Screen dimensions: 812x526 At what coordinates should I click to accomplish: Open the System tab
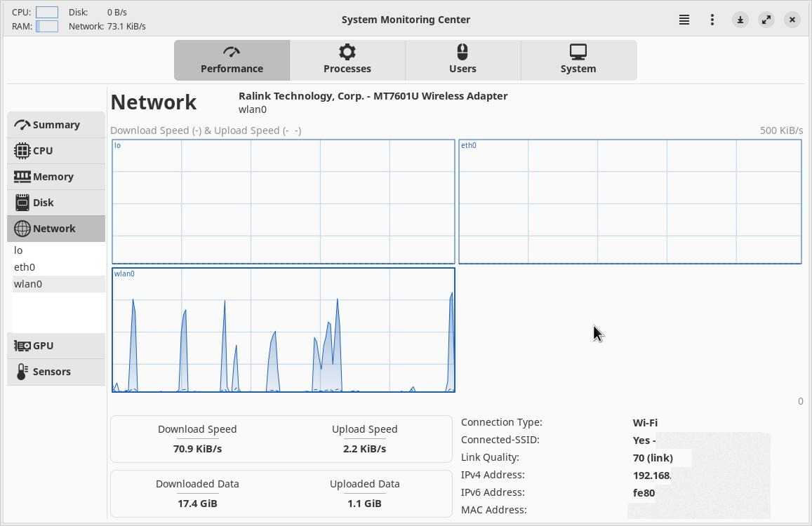pyautogui.click(x=578, y=60)
